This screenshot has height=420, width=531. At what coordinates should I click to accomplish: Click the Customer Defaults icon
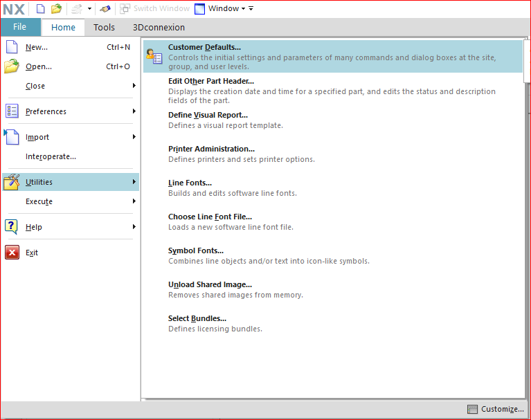(154, 56)
